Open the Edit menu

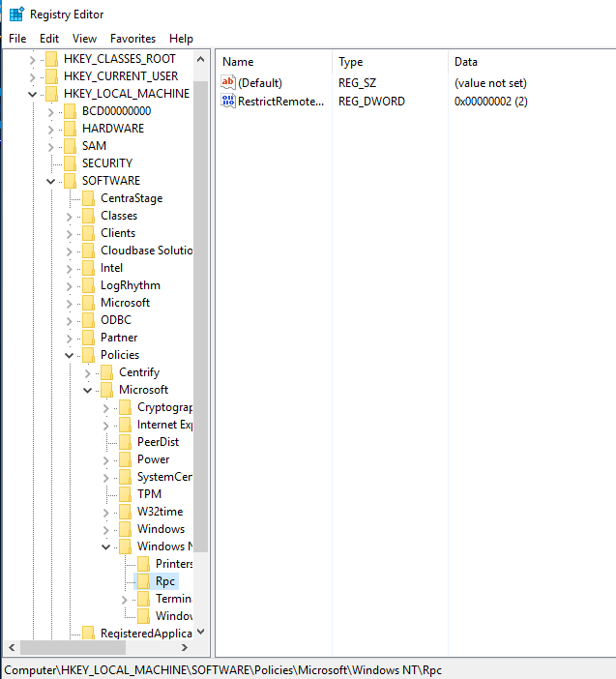(x=49, y=39)
